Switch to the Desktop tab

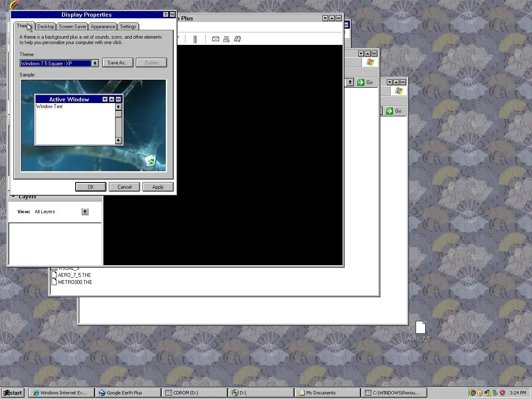click(x=46, y=27)
